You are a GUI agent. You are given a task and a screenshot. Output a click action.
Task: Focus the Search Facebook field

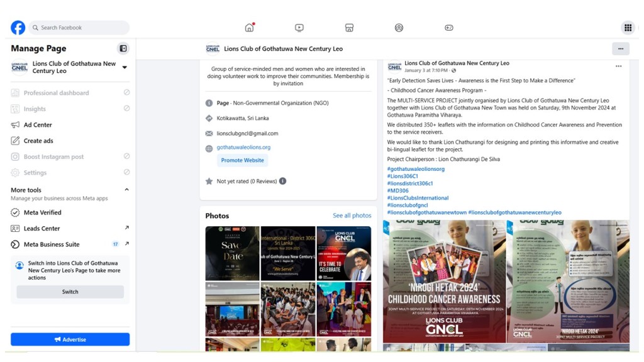79,28
